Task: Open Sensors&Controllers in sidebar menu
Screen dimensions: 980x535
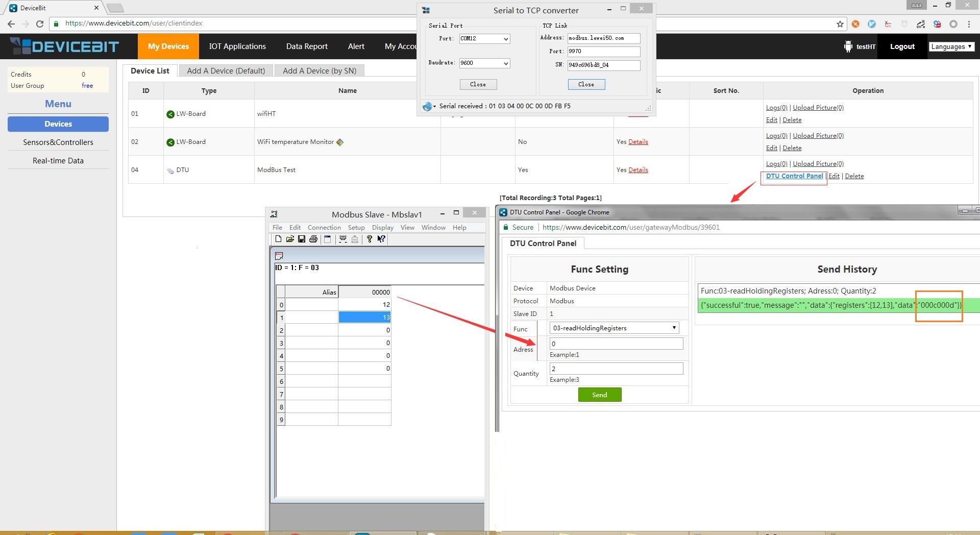Action: pos(58,142)
